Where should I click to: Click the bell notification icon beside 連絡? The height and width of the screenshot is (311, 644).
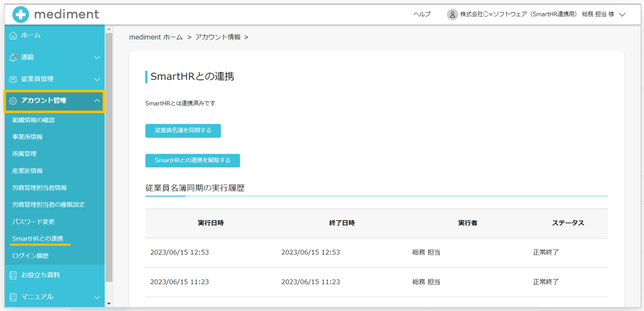pyautogui.click(x=13, y=57)
